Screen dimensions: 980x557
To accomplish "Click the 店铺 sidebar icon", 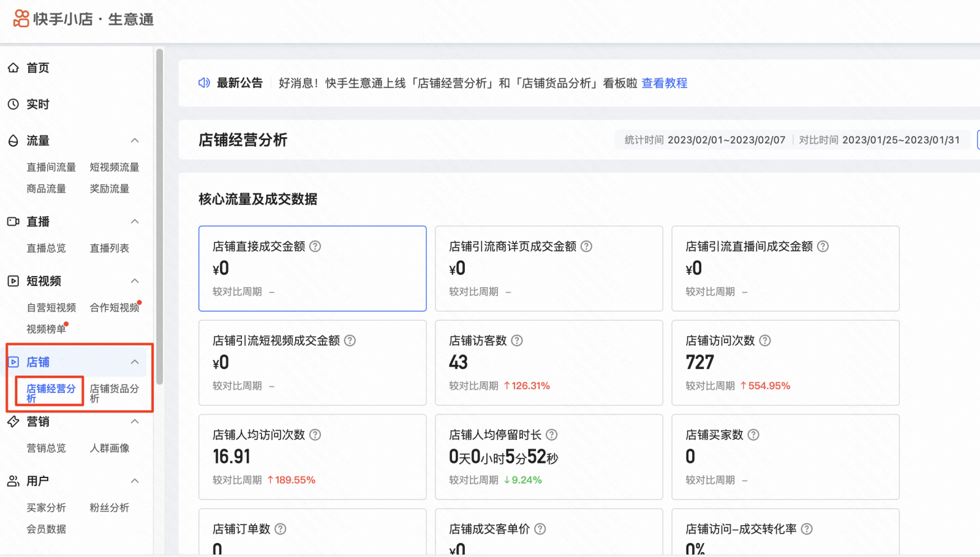I will coord(13,362).
